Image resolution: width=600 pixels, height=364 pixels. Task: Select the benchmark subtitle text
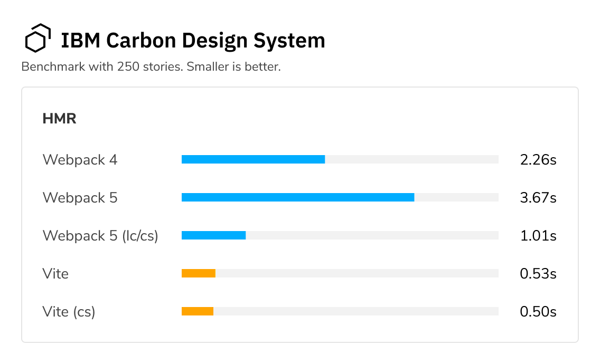pyautogui.click(x=151, y=66)
